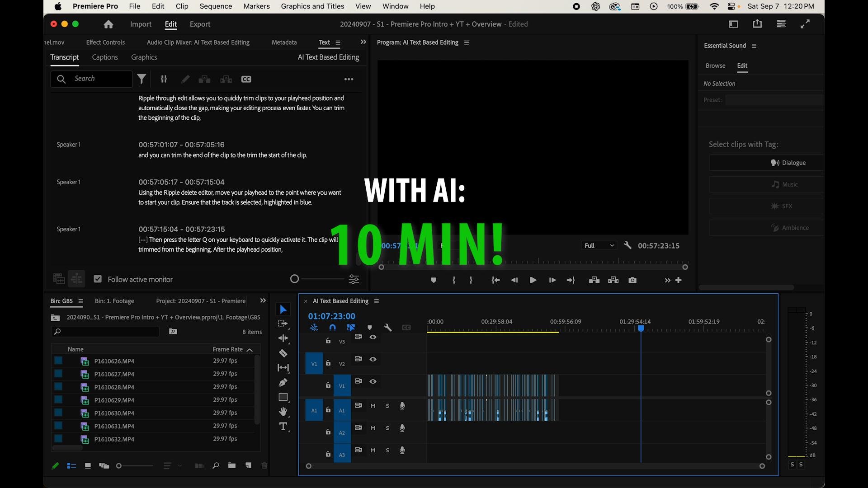This screenshot has height=488, width=868.
Task: Click Mark In bracket button
Action: pyautogui.click(x=453, y=280)
